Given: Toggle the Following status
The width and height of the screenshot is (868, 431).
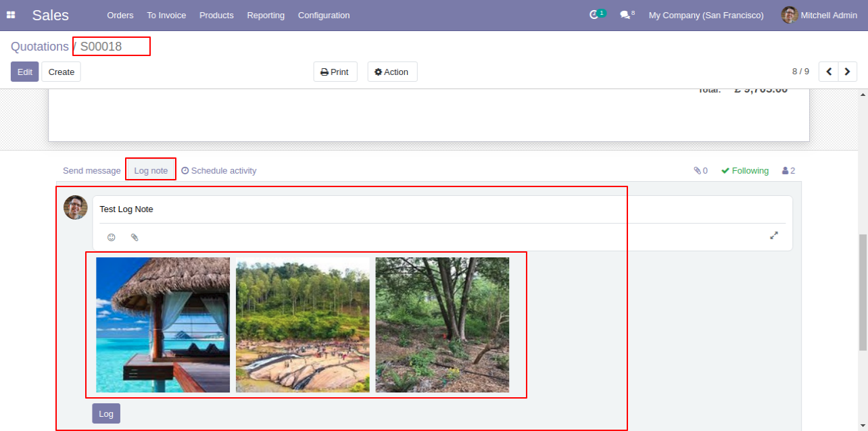Looking at the screenshot, I should [x=745, y=171].
